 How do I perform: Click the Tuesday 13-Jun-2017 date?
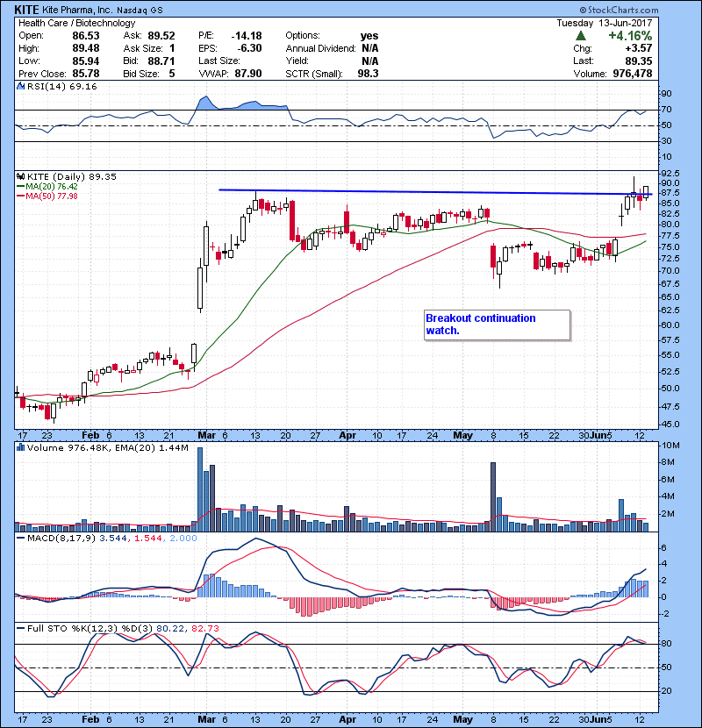(604, 23)
